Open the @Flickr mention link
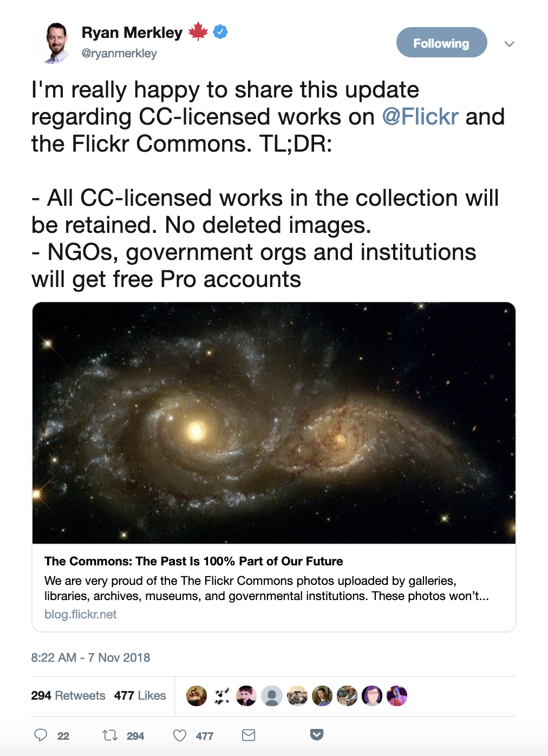This screenshot has width=548, height=756. [420, 116]
